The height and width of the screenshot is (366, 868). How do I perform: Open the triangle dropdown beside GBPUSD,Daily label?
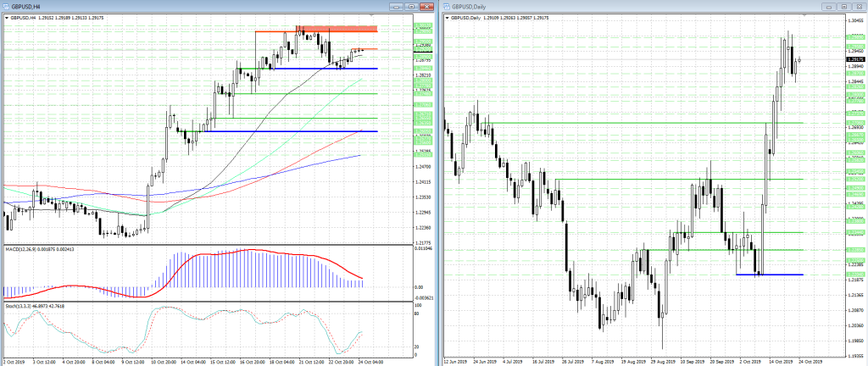(x=446, y=17)
